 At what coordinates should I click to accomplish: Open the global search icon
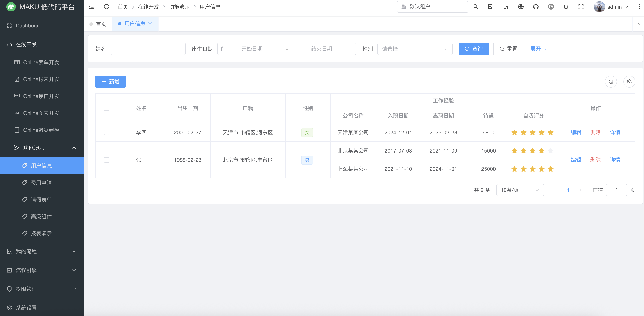[x=476, y=7]
